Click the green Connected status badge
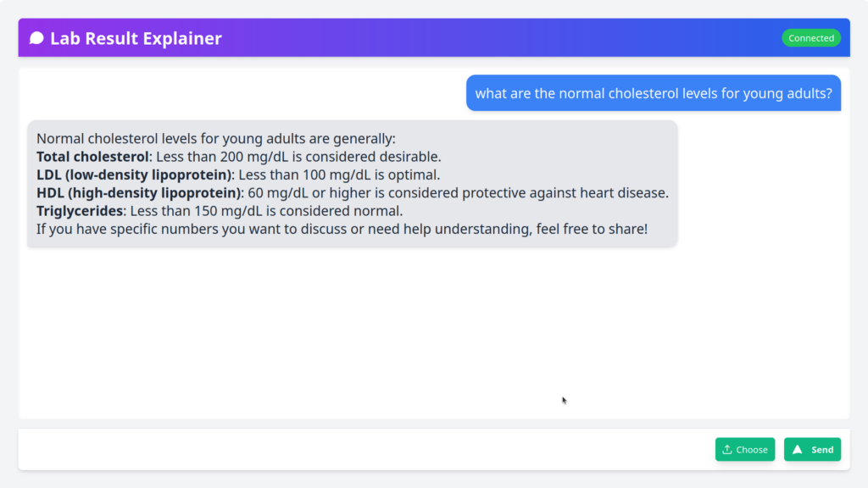Viewport: 868px width, 488px height. coord(811,38)
